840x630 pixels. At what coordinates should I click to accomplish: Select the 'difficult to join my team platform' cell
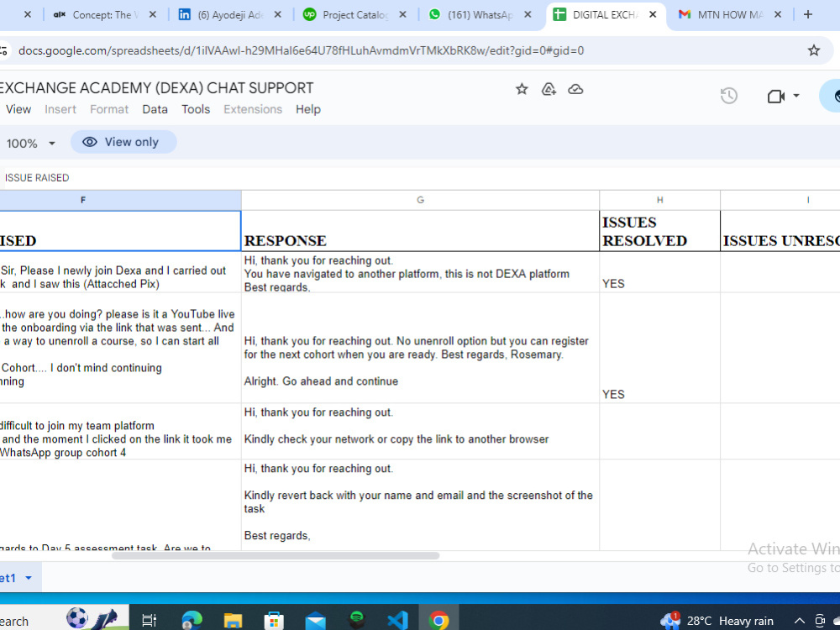(x=120, y=431)
